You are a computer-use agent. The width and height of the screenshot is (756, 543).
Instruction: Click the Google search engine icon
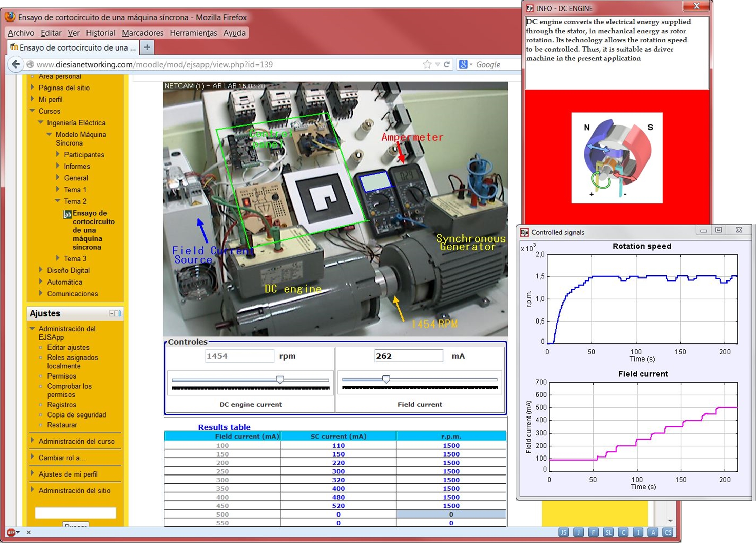[x=463, y=64]
